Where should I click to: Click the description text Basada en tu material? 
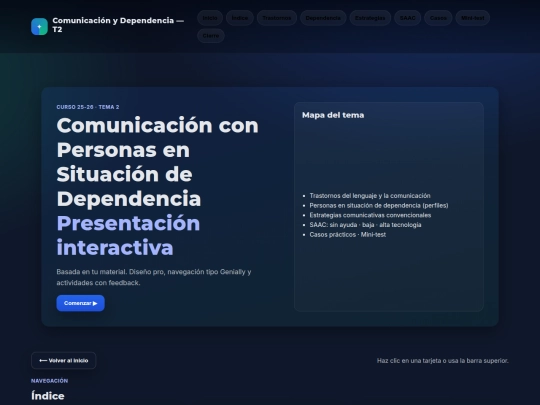click(154, 277)
